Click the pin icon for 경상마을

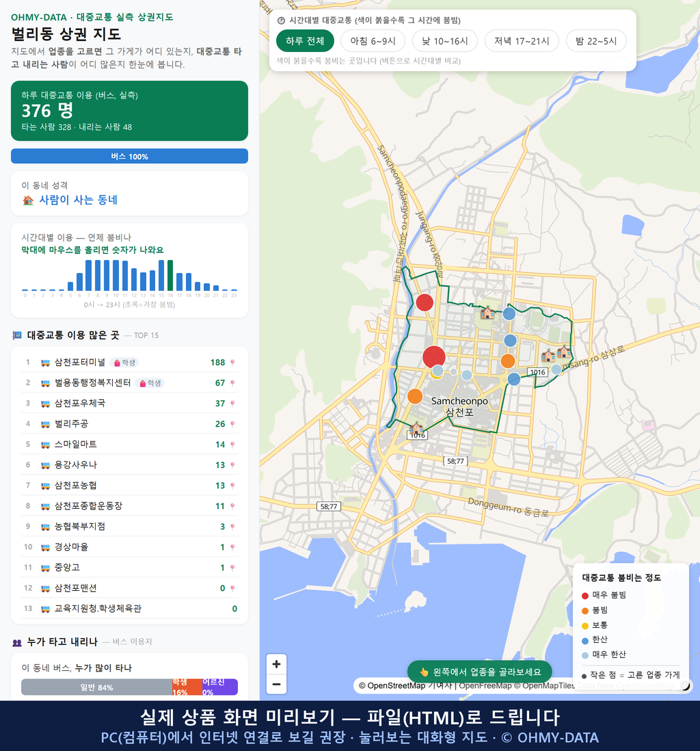[232, 547]
